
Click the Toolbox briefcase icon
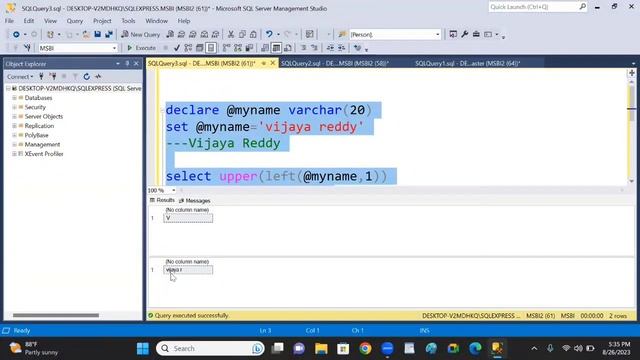(476, 35)
